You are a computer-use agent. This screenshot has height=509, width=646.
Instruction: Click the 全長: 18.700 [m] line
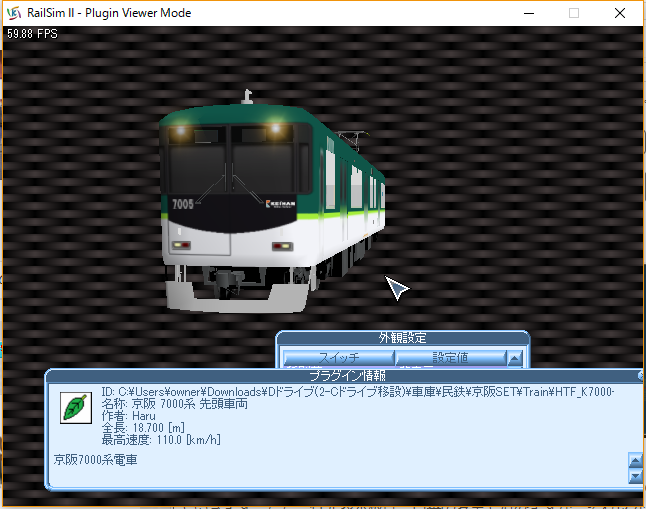point(143,428)
